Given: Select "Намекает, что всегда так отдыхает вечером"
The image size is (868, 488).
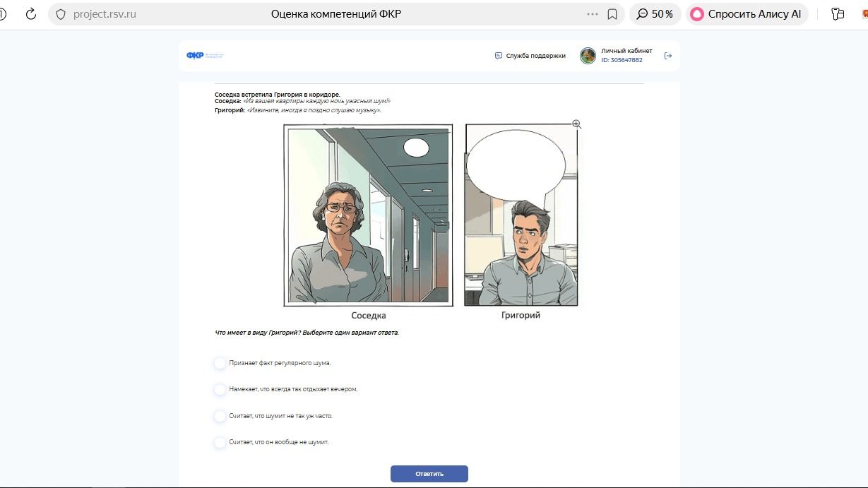Looking at the screenshot, I should pyautogui.click(x=286, y=389).
